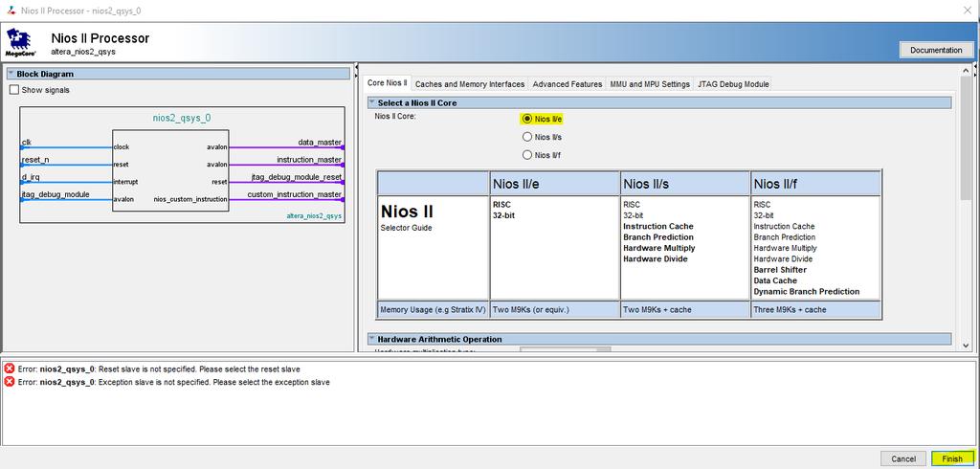The width and height of the screenshot is (980, 469).
Task: Open the Documentation button
Action: [936, 50]
